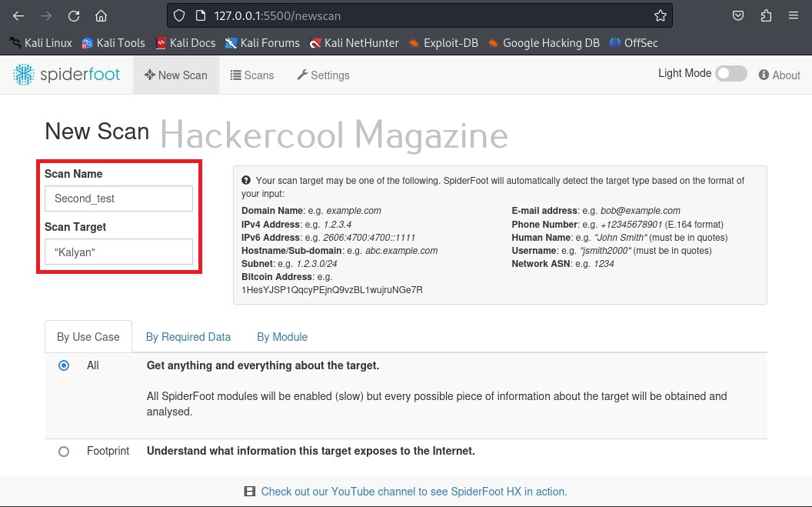Open the browser home page icon
The height and width of the screenshot is (507, 812).
tap(101, 16)
